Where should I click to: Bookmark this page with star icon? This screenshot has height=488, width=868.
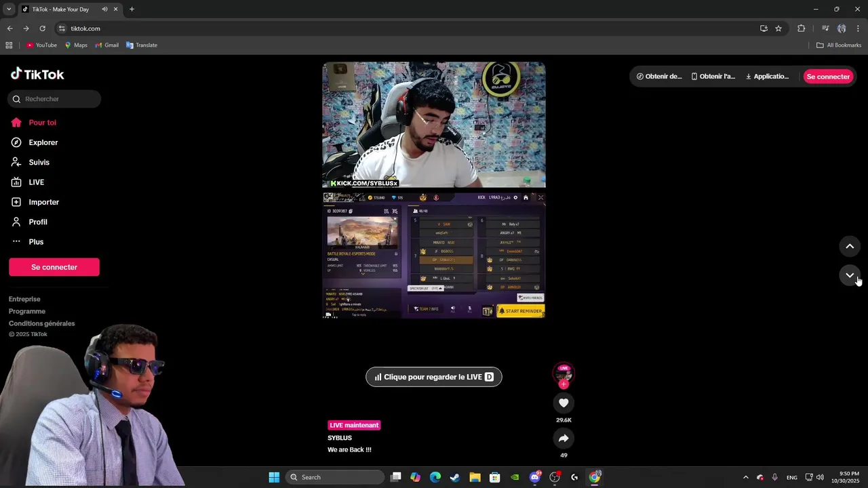coord(778,28)
